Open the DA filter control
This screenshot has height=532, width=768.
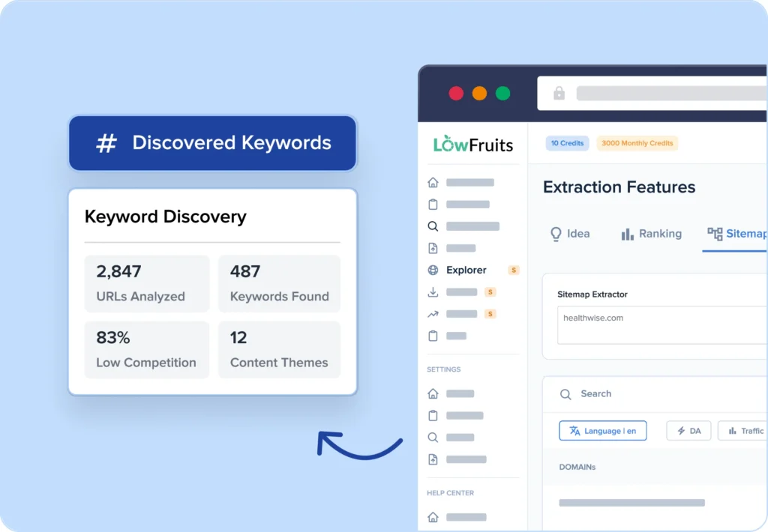point(688,430)
